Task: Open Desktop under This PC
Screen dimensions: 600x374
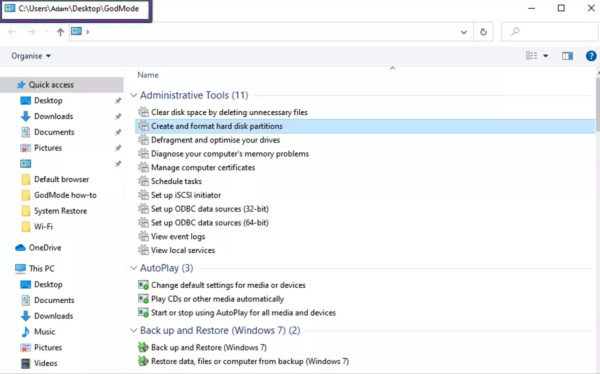Action: click(48, 284)
